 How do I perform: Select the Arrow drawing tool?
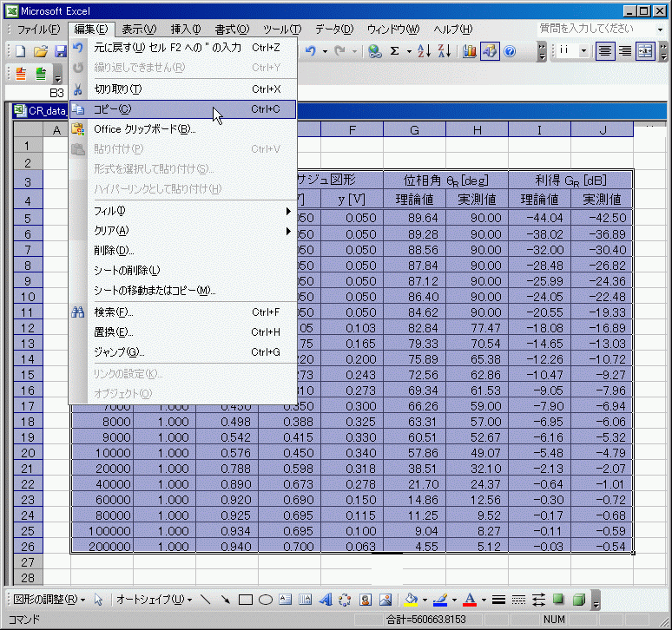click(226, 600)
